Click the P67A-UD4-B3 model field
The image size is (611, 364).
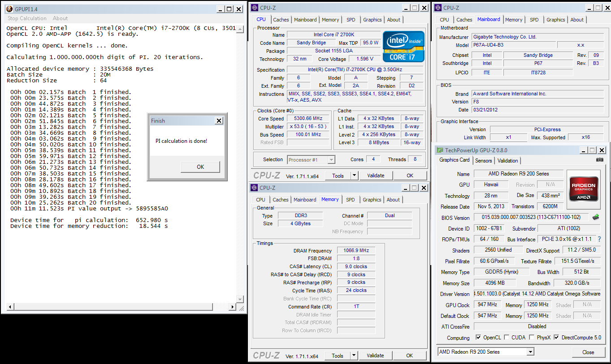click(x=513, y=45)
